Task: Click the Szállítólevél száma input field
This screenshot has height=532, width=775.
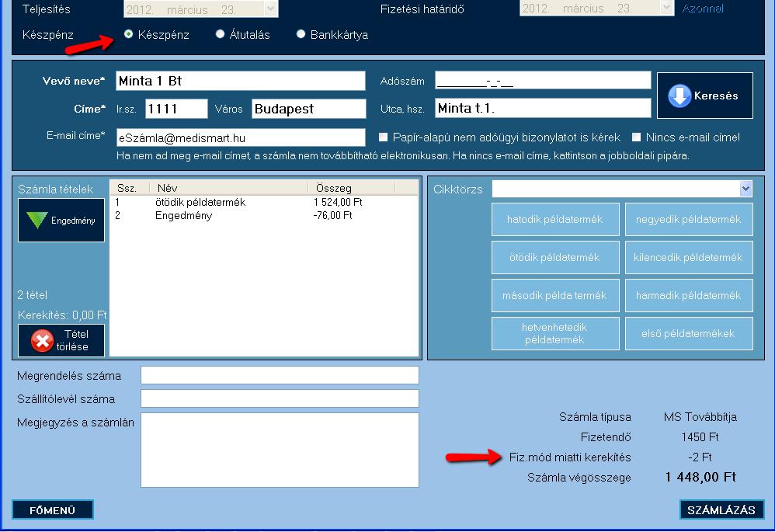Action: [x=280, y=398]
